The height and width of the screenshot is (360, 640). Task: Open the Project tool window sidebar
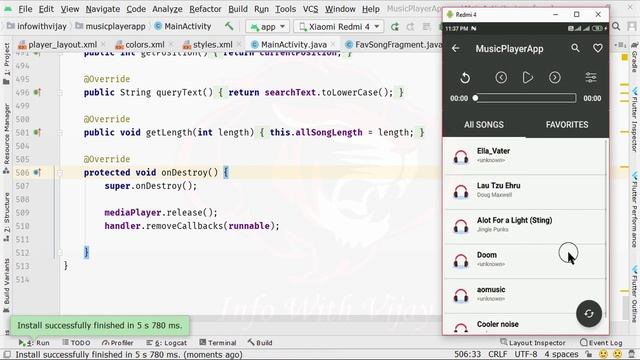pyautogui.click(x=6, y=63)
